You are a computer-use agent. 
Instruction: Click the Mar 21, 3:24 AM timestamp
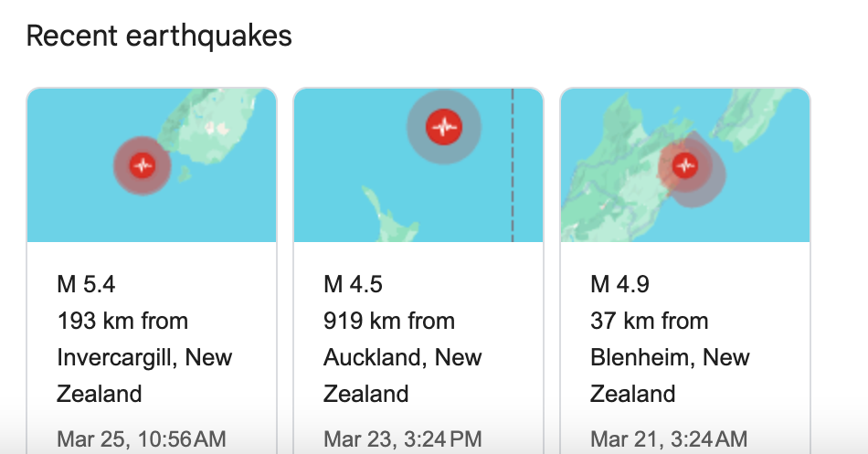pyautogui.click(x=669, y=439)
